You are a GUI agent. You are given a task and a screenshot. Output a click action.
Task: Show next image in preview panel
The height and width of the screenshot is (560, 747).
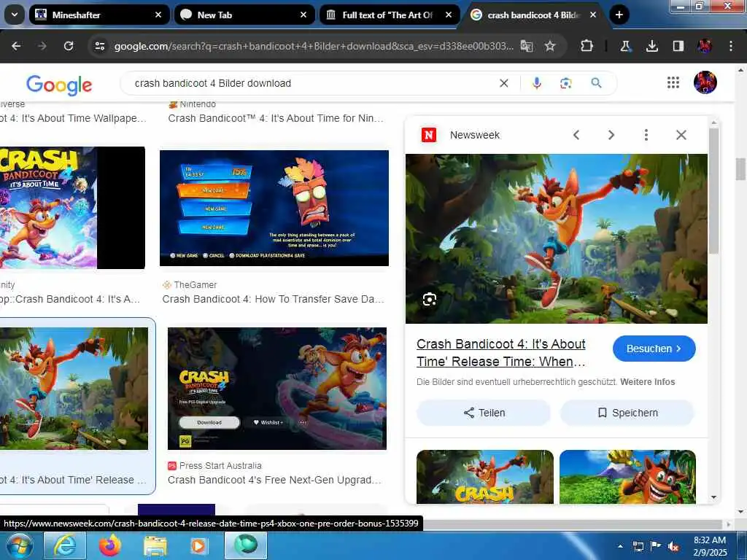611,135
